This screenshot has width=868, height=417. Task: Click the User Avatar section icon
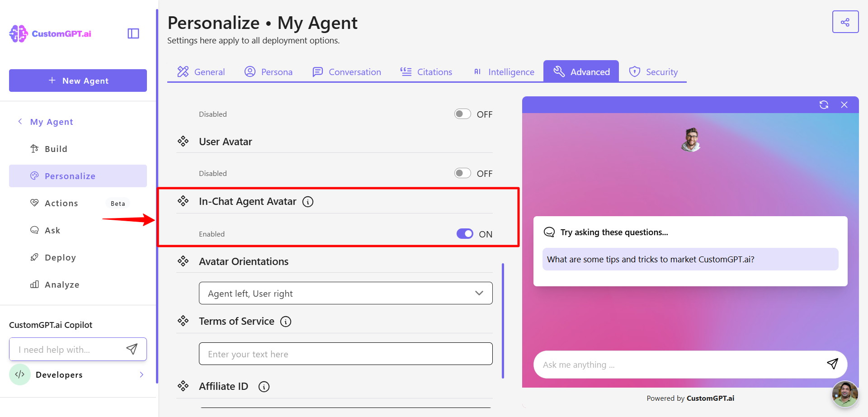point(183,142)
